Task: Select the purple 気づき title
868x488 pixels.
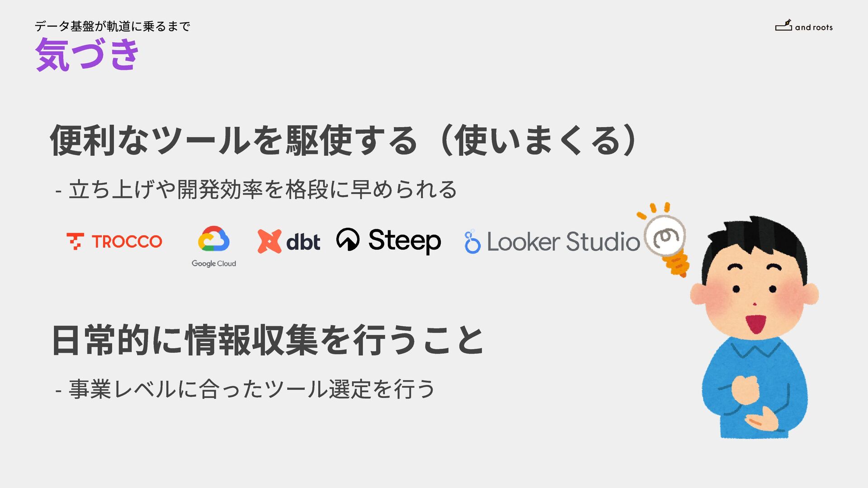Action: (x=87, y=54)
